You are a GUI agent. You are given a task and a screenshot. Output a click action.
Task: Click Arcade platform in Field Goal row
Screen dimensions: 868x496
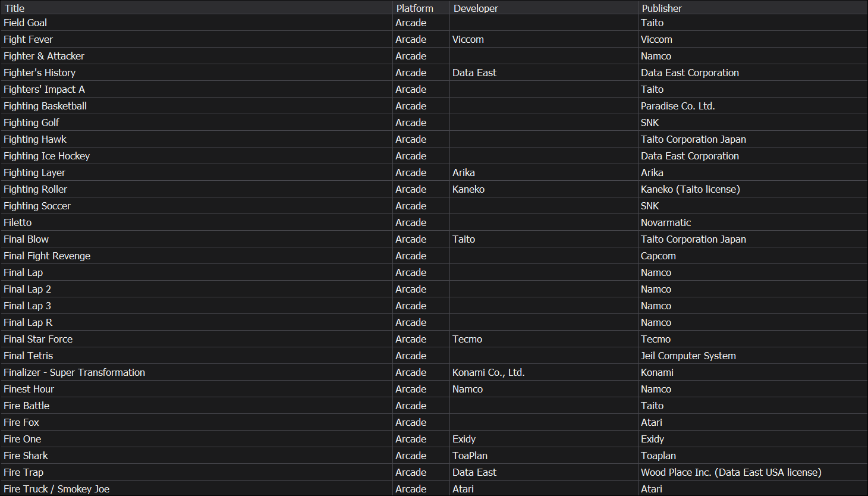(x=411, y=23)
